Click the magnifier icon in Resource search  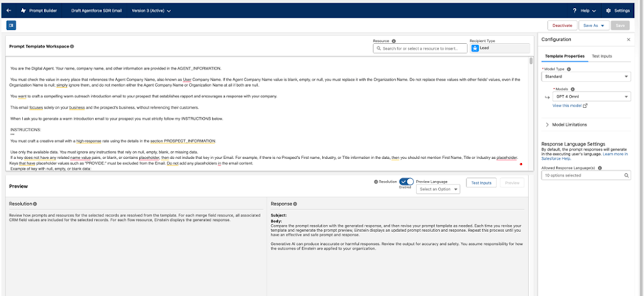click(x=378, y=48)
